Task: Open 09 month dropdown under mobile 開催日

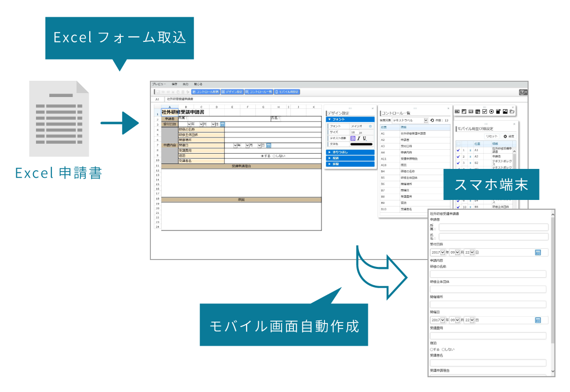Action: pos(455,320)
